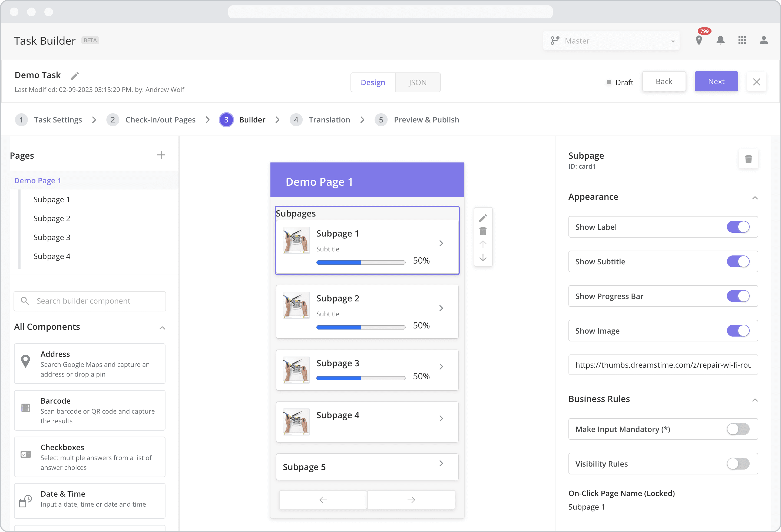This screenshot has width=781, height=532.
Task: Click the Search builder component field
Action: tap(90, 301)
